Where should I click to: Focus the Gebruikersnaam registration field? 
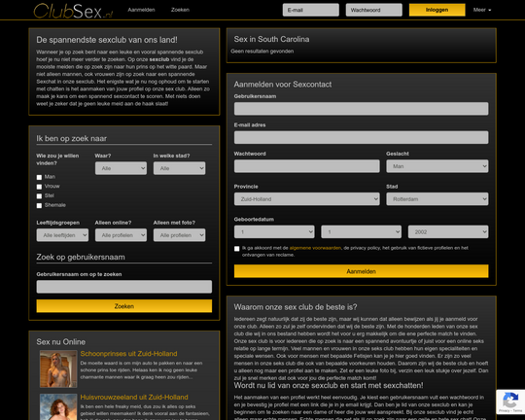(361, 109)
